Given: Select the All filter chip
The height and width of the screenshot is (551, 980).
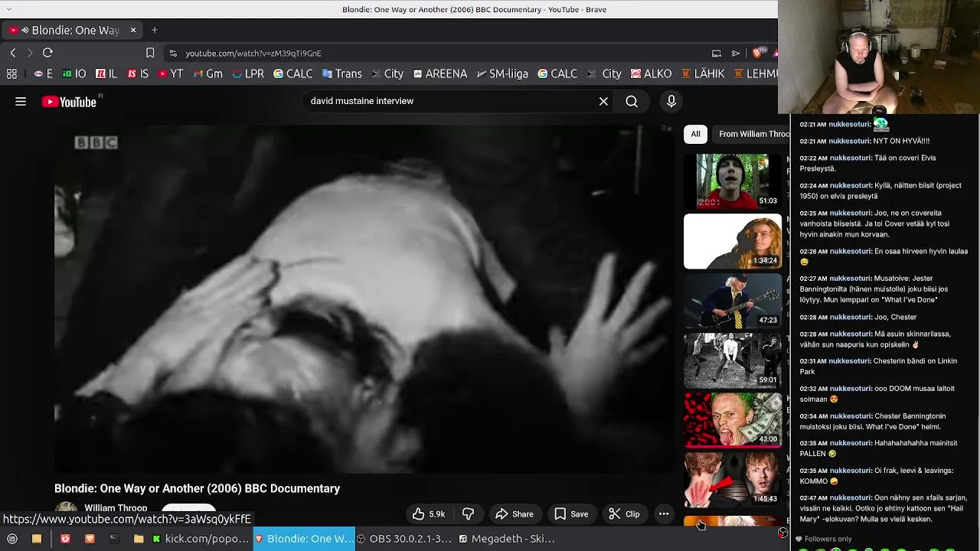Looking at the screenshot, I should pyautogui.click(x=695, y=134).
